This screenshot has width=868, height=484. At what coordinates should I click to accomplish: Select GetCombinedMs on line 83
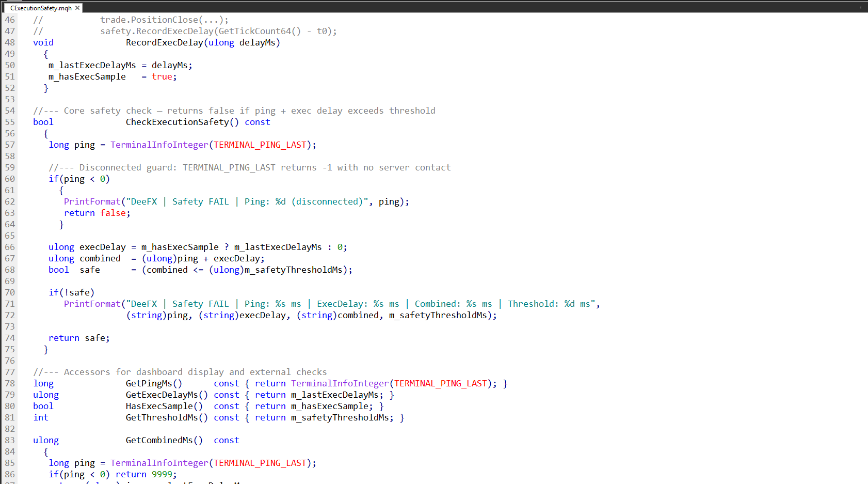[160, 440]
